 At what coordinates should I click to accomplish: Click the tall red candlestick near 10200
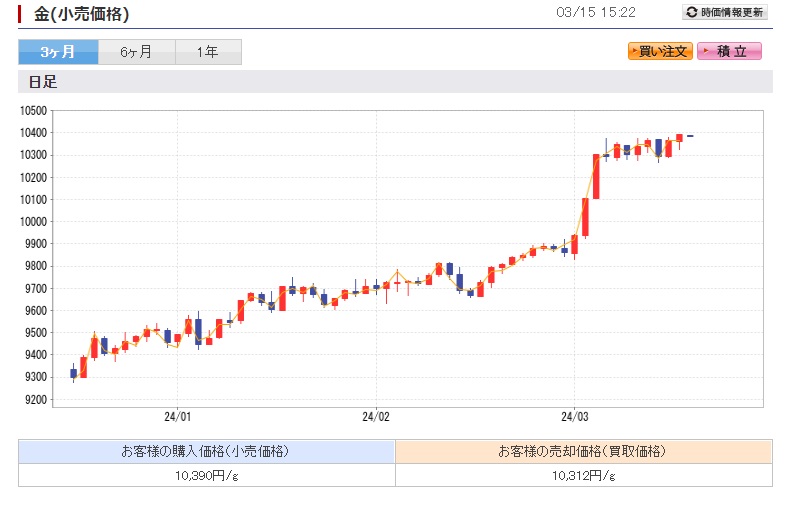596,176
